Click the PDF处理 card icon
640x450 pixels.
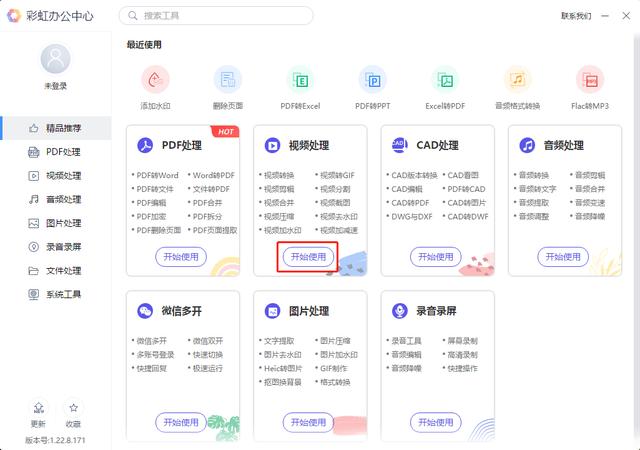145,145
